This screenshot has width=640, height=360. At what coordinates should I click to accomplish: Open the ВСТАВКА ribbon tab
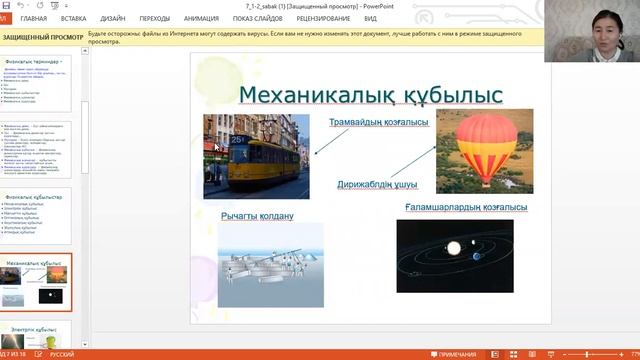tap(73, 19)
